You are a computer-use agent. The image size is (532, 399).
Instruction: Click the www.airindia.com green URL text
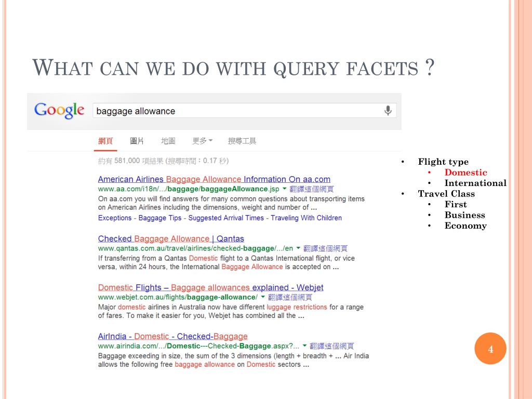[x=199, y=346]
